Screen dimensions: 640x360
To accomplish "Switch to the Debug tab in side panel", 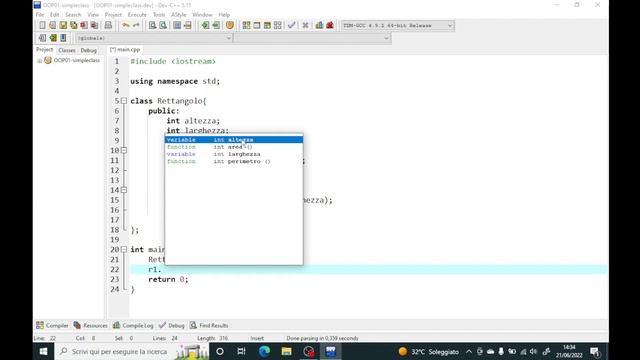I will (89, 50).
